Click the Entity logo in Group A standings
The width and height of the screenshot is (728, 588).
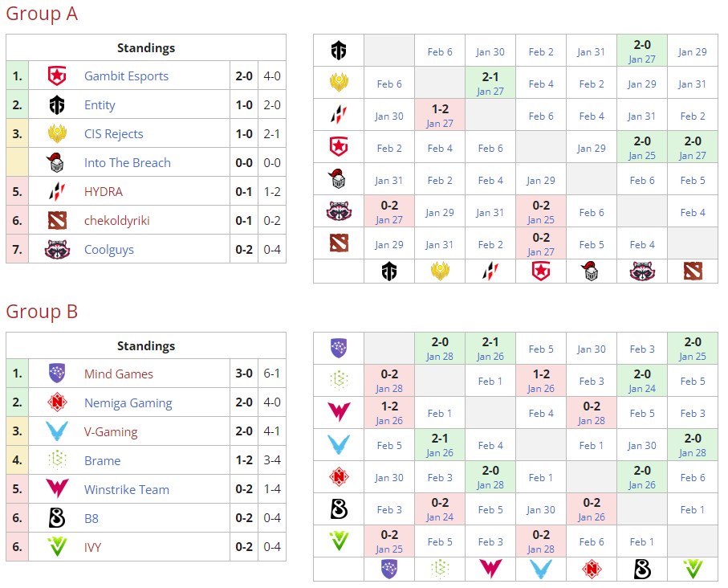[57, 105]
